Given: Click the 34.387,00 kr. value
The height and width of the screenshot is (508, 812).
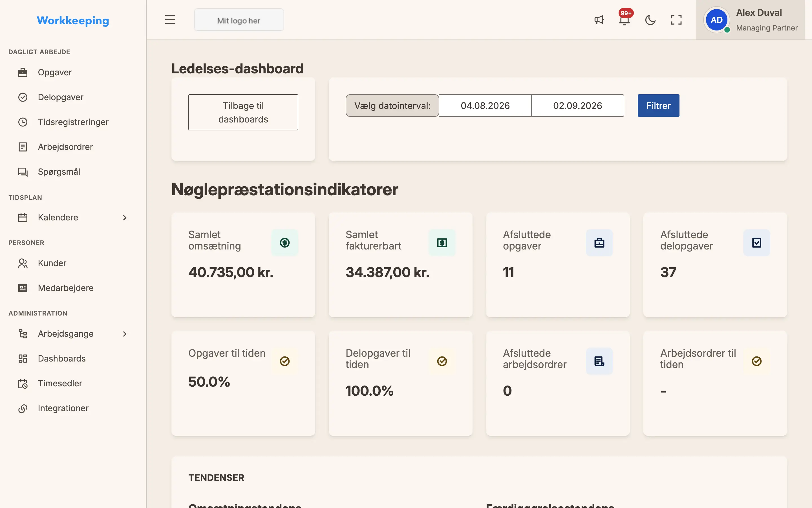Looking at the screenshot, I should [388, 272].
